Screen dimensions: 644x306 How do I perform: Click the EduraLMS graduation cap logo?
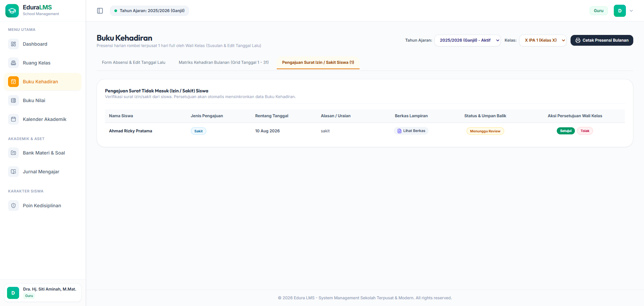[12, 11]
